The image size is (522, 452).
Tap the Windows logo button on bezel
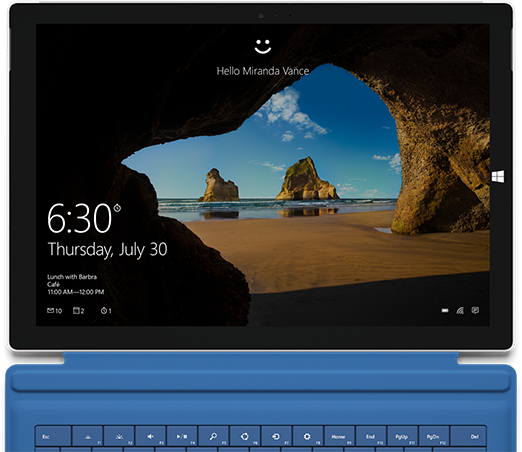(x=498, y=176)
